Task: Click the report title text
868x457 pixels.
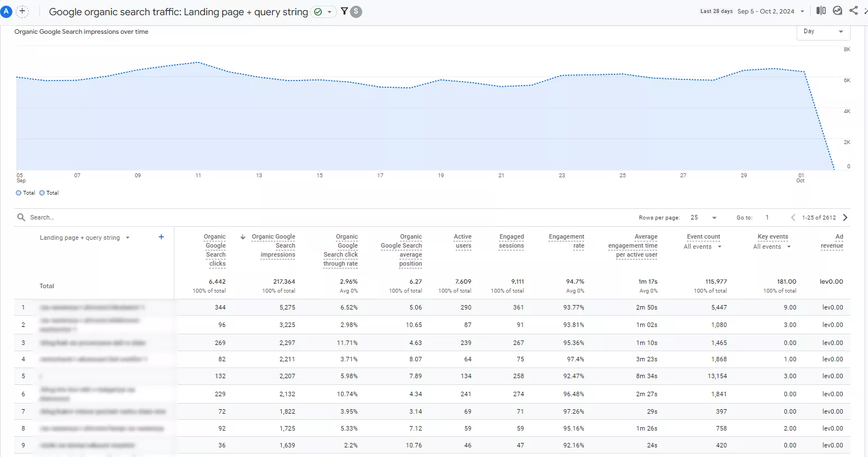Action: (x=178, y=11)
